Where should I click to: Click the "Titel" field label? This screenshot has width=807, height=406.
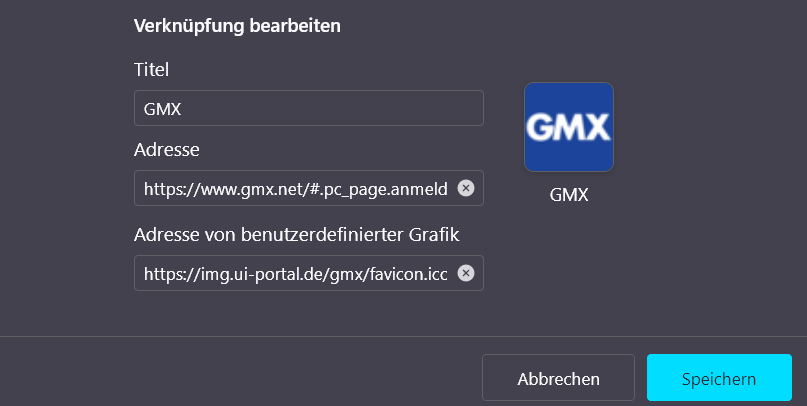152,70
